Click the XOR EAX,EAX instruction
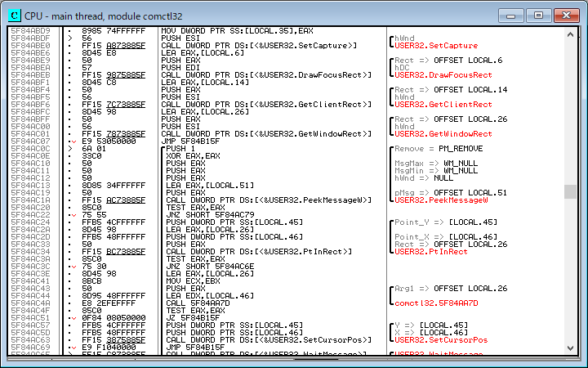Image resolution: width=588 pixels, height=368 pixels. click(x=193, y=156)
